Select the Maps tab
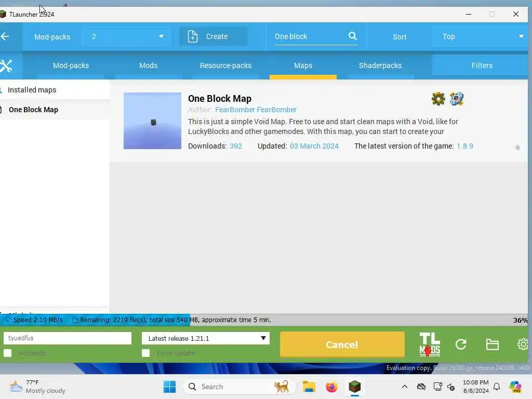 303,65
